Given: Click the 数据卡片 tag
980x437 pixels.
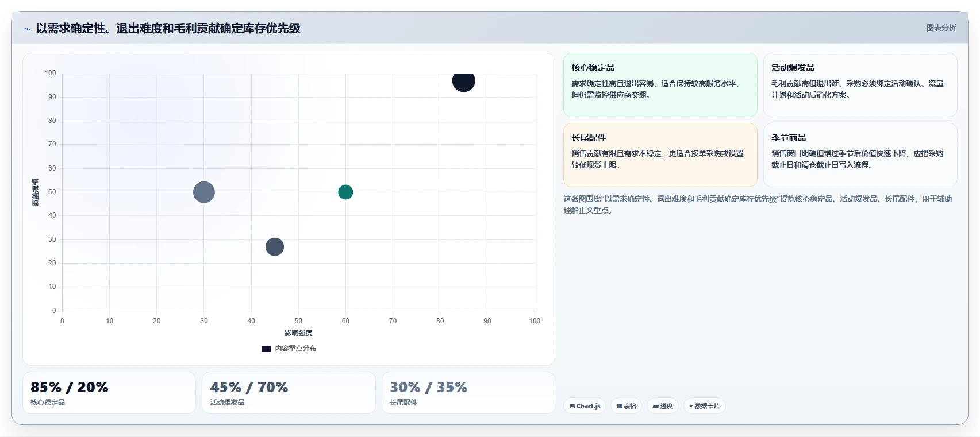Looking at the screenshot, I should coord(704,406).
